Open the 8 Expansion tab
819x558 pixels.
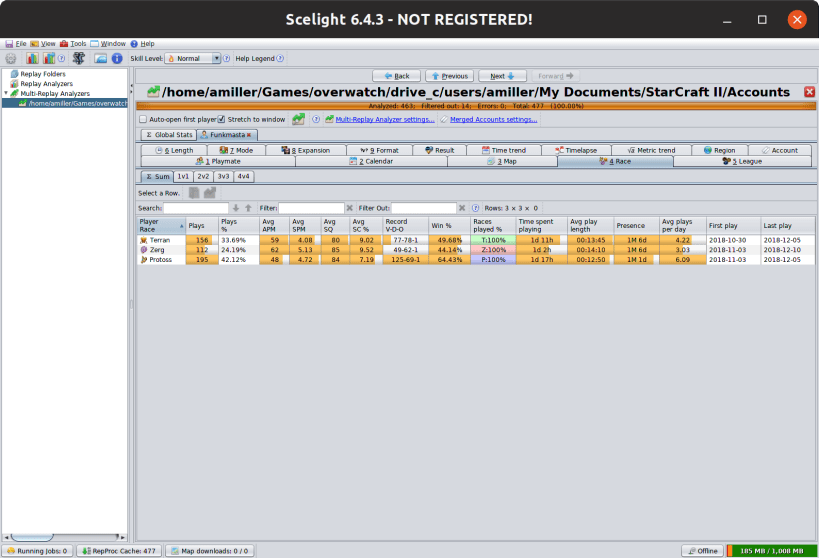[306, 150]
